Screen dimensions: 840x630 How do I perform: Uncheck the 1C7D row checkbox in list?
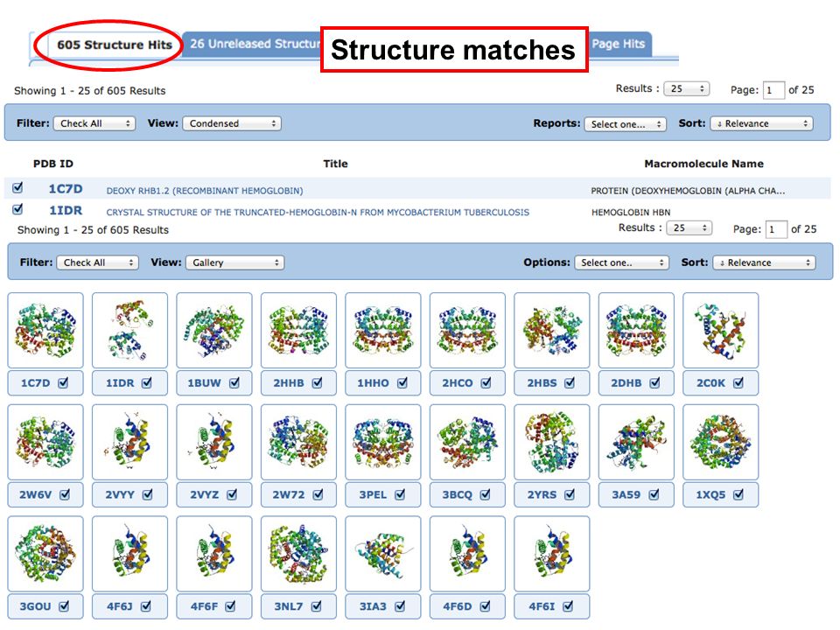tap(17, 187)
